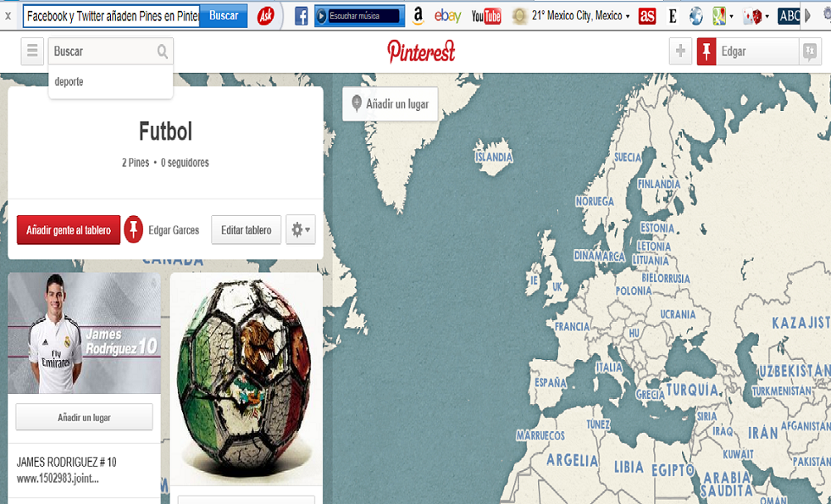Open Amazon from the toolbar
831x504 pixels.
tap(418, 16)
